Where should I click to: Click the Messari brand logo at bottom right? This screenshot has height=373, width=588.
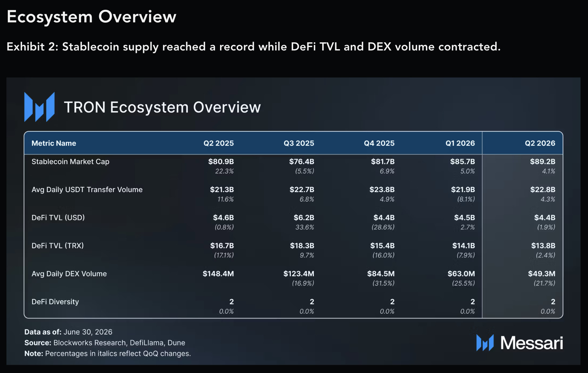click(x=519, y=343)
